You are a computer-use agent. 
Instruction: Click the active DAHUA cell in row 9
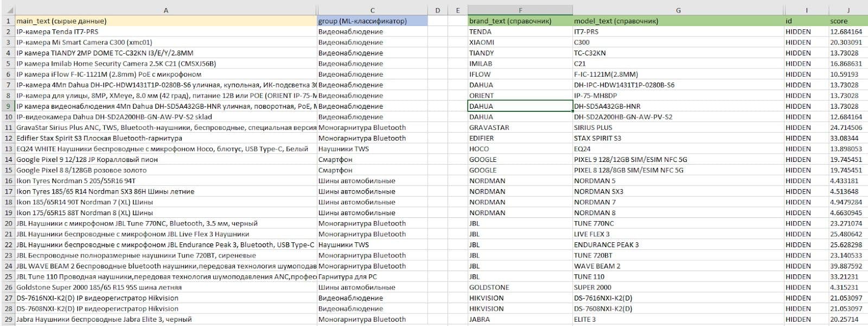[x=520, y=106]
